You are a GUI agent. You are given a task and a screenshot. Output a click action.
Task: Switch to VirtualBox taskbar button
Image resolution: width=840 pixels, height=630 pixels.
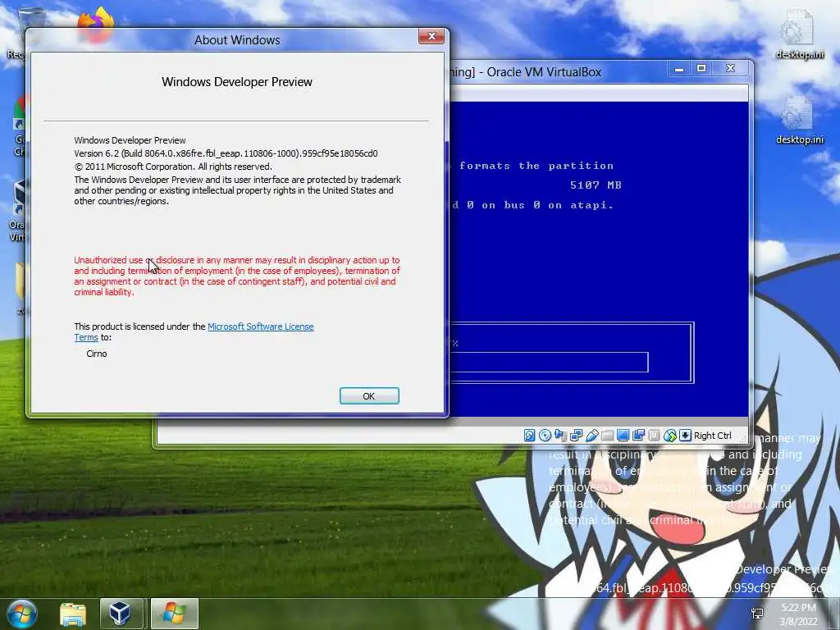(x=121, y=614)
